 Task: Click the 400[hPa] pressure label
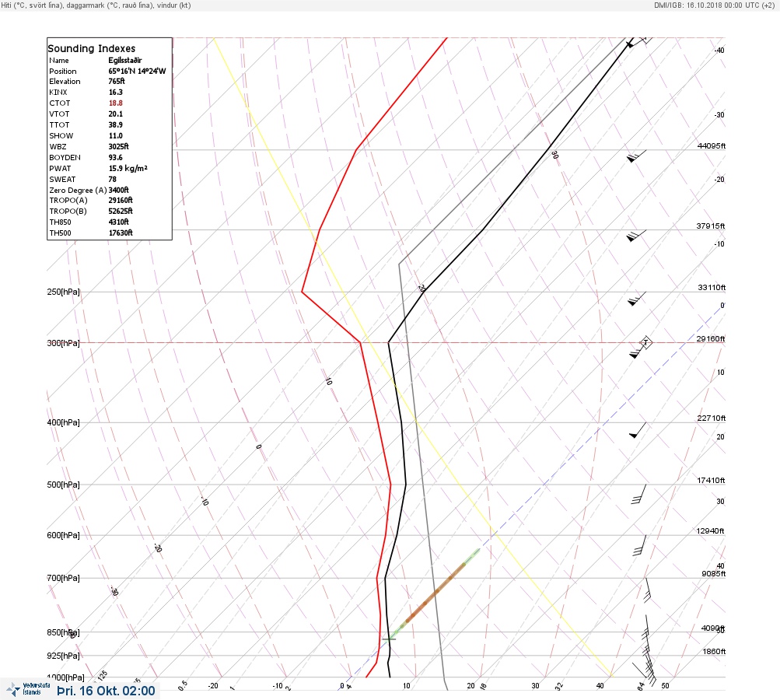(x=63, y=422)
